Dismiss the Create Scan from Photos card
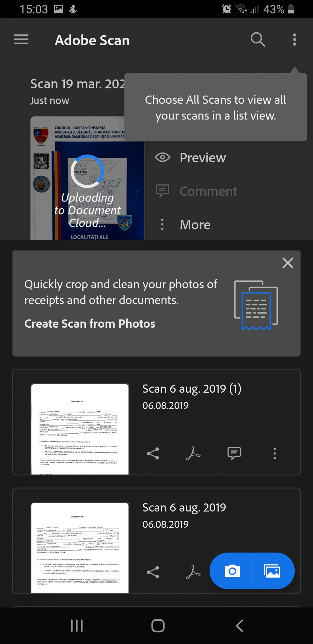 (288, 263)
